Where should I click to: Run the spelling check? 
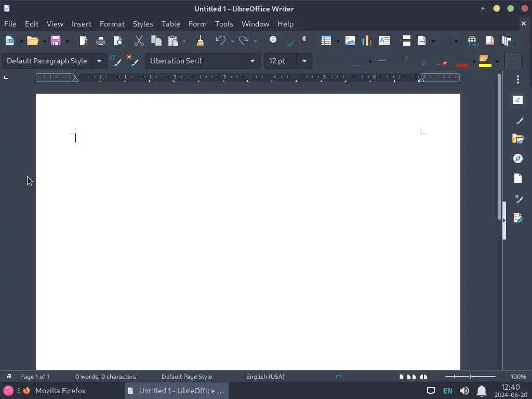(x=290, y=43)
